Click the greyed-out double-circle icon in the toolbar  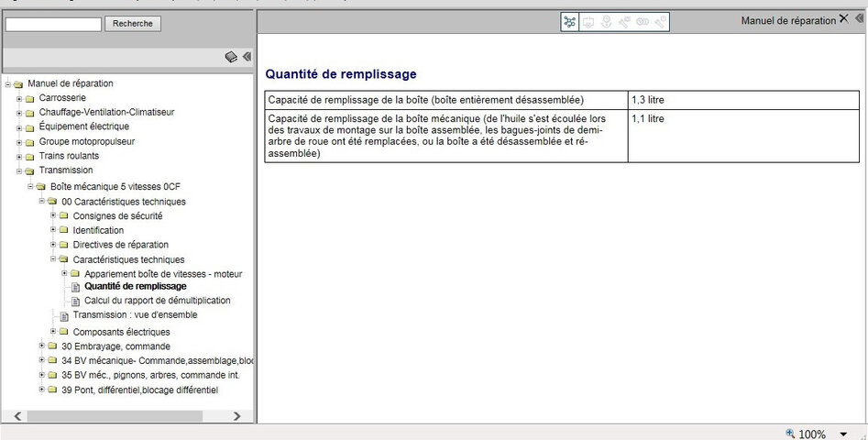(643, 22)
